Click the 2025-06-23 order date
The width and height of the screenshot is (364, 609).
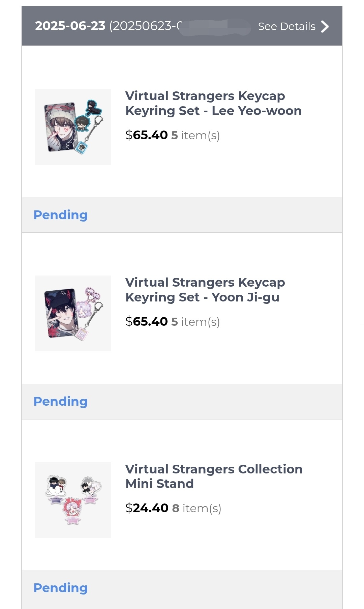[70, 26]
